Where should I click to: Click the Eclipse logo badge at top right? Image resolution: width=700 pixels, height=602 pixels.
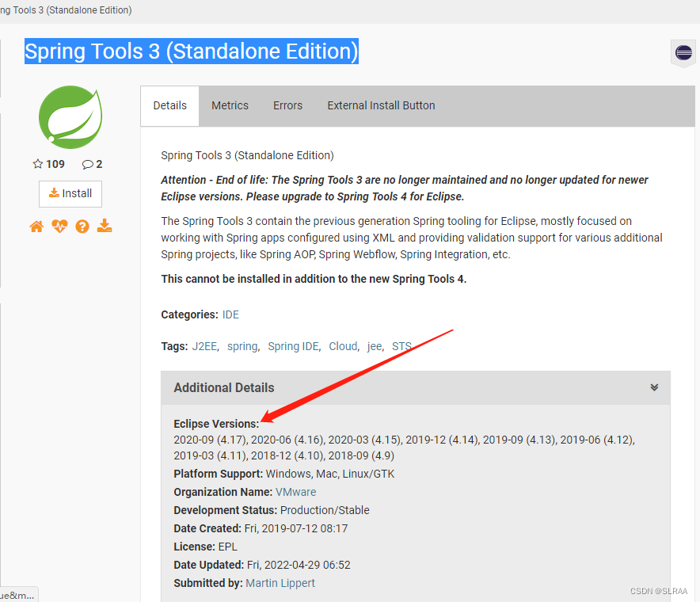[x=683, y=53]
